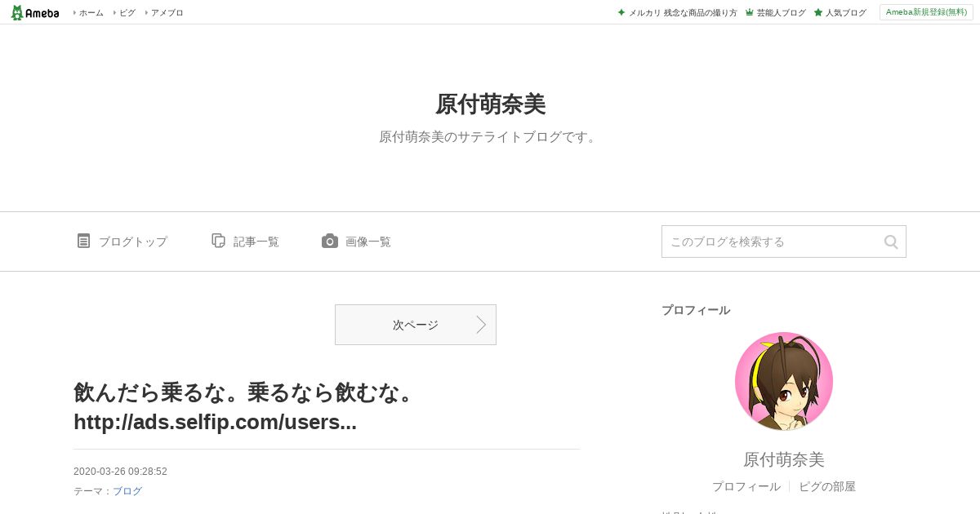Screen dimensions: 980x514
Task: Go to 次ページ button
Action: click(416, 325)
